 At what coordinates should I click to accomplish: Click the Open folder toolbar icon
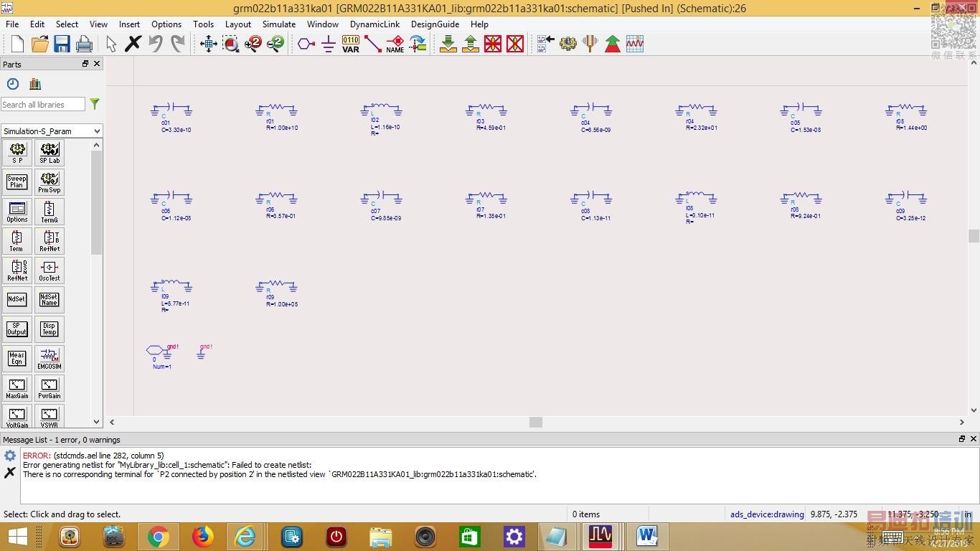tap(39, 44)
